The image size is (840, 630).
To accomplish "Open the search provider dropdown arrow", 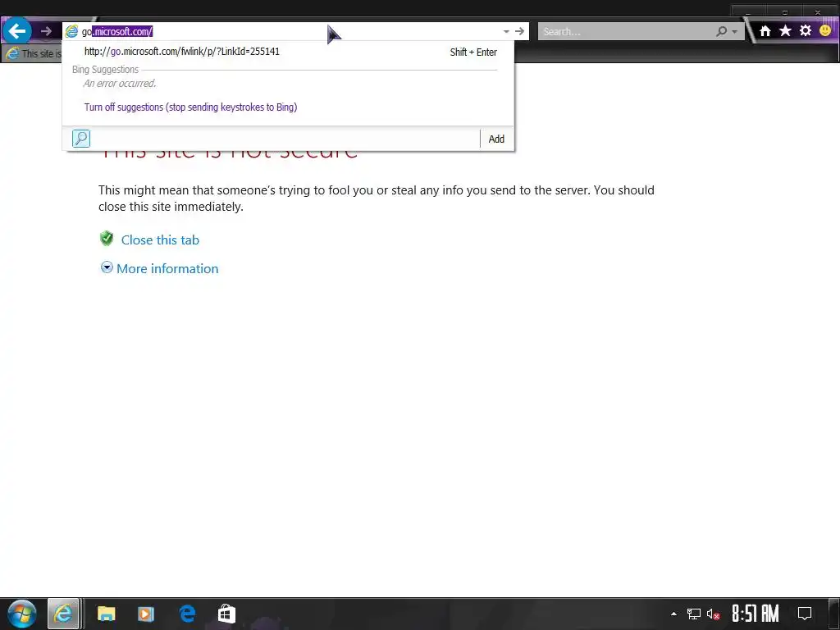I will click(734, 32).
